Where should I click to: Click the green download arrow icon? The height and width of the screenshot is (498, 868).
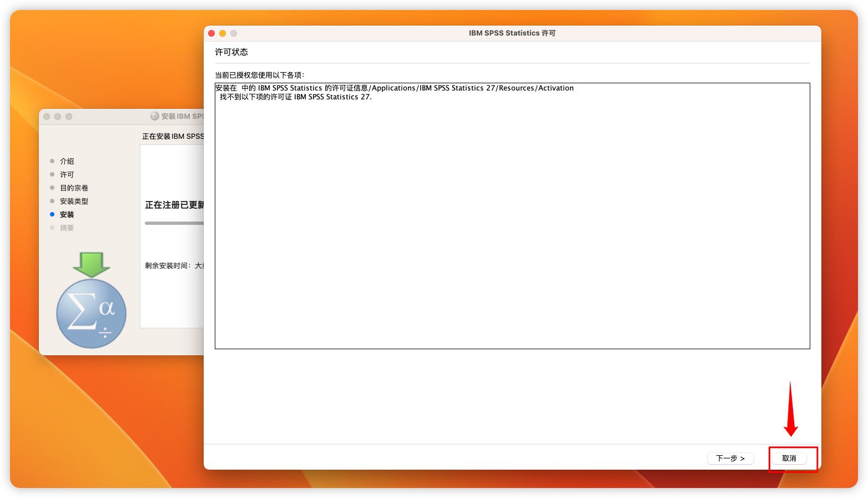coord(92,264)
